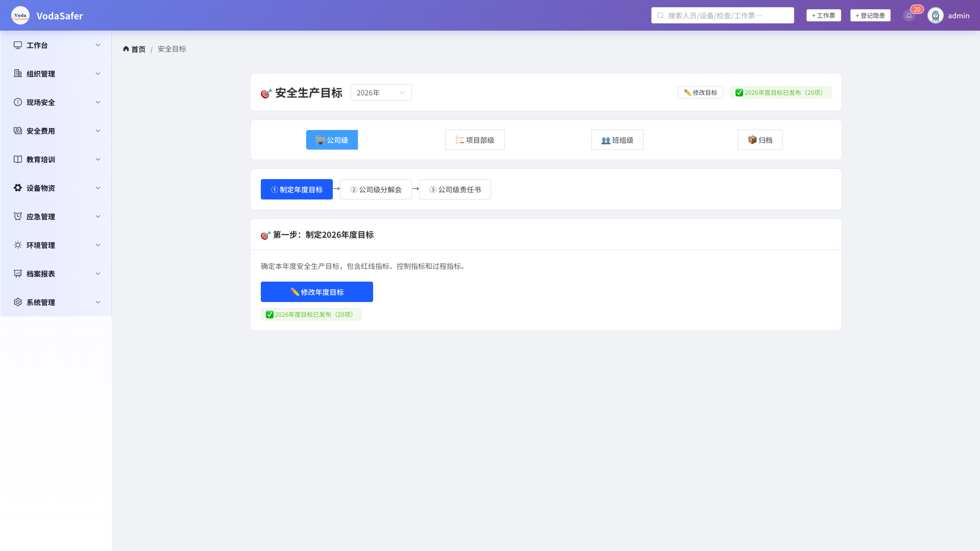Click the home icon in the breadcrumb
This screenshot has width=980, height=551.
[x=126, y=49]
